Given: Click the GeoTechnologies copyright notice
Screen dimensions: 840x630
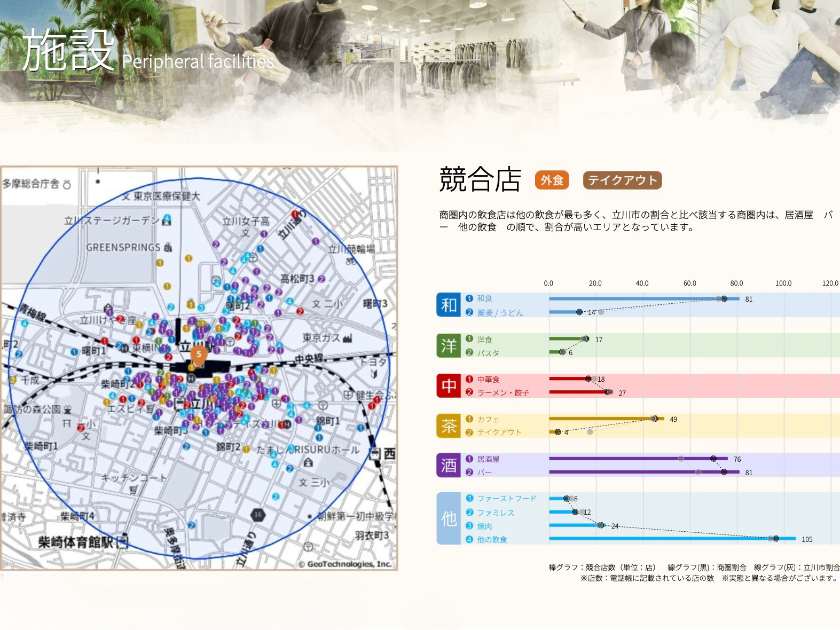Looking at the screenshot, I should tap(345, 564).
